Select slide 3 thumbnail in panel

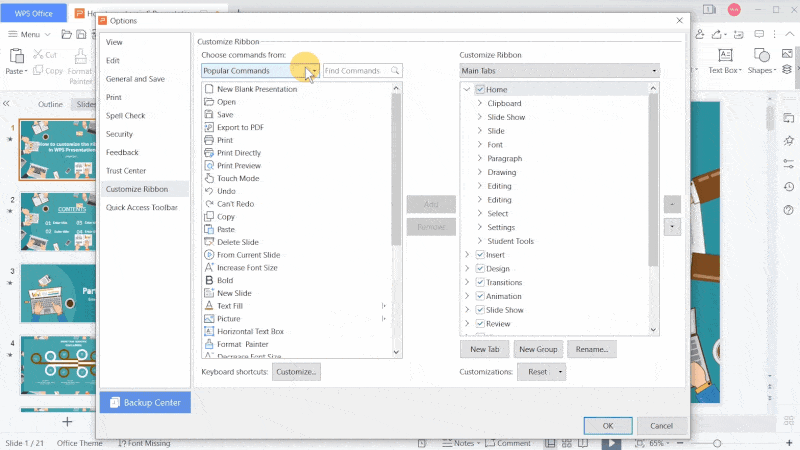(58, 293)
